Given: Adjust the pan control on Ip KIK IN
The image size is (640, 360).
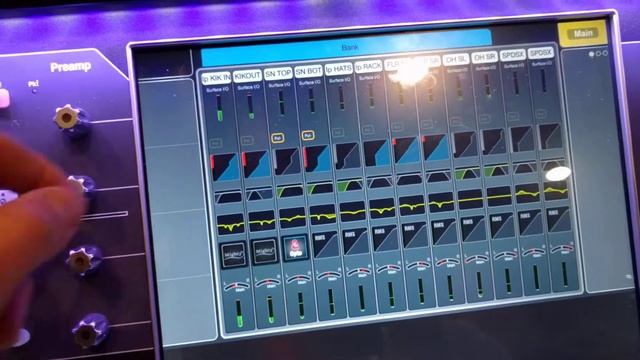Looking at the screenshot, I should pos(237,286).
